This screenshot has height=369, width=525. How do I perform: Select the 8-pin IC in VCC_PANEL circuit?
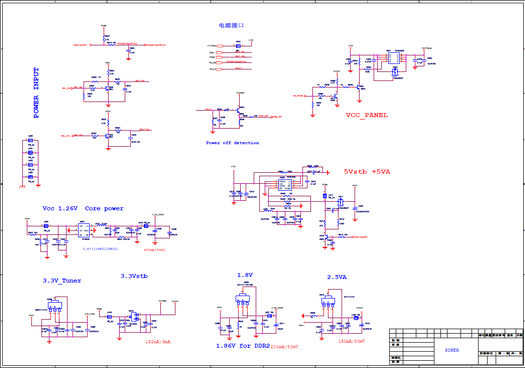point(394,58)
